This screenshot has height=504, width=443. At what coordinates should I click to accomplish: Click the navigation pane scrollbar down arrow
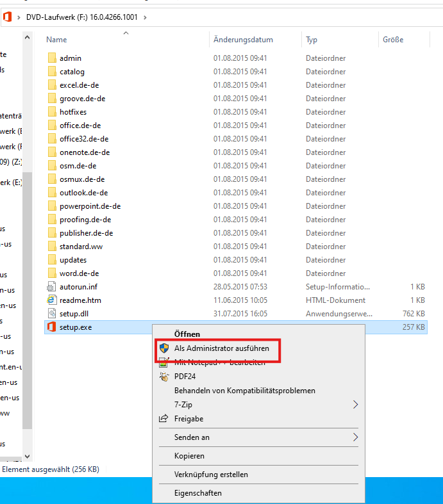click(27, 456)
